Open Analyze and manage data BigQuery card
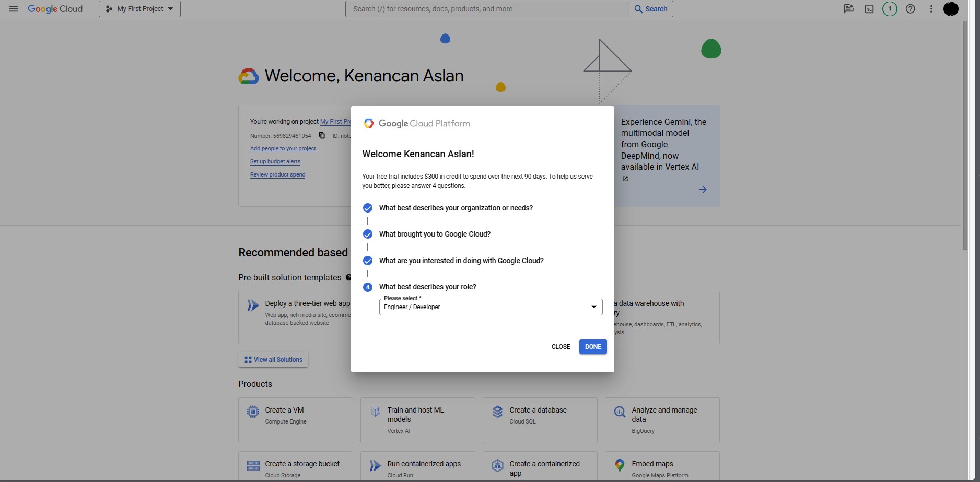Viewport: 980px width, 482px height. (x=662, y=420)
